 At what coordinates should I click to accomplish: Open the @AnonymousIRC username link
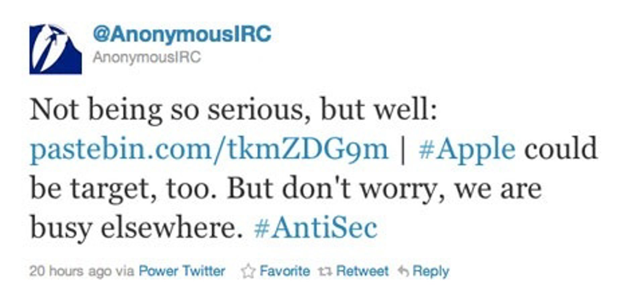[x=182, y=34]
